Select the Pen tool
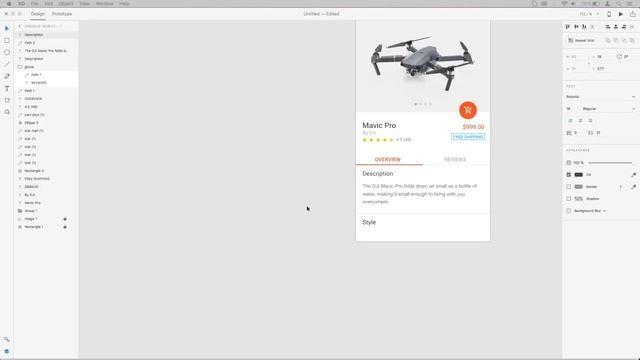Viewport: 640px width, 360px height. [7, 76]
